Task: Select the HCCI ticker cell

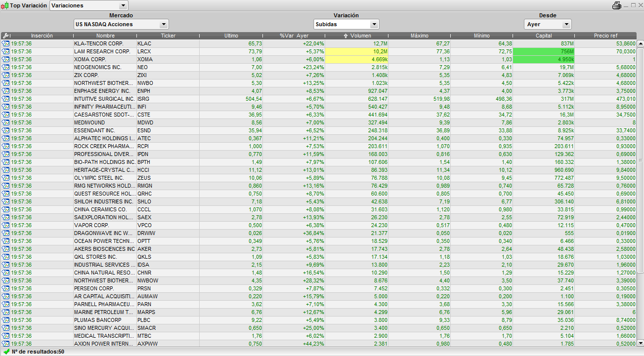Action: 168,170
